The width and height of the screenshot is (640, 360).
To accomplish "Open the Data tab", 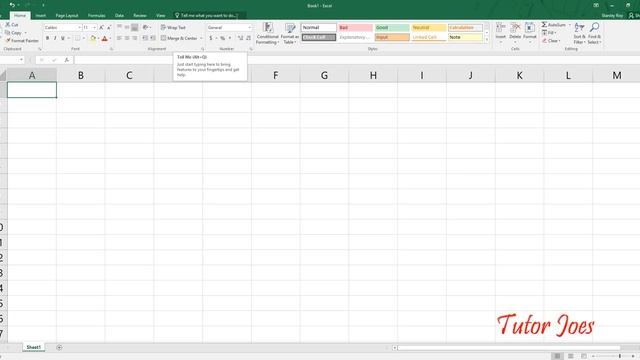I will click(119, 16).
